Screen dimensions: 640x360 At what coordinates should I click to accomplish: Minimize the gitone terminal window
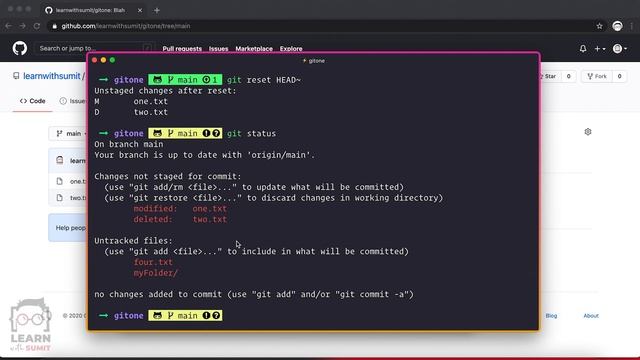104,60
